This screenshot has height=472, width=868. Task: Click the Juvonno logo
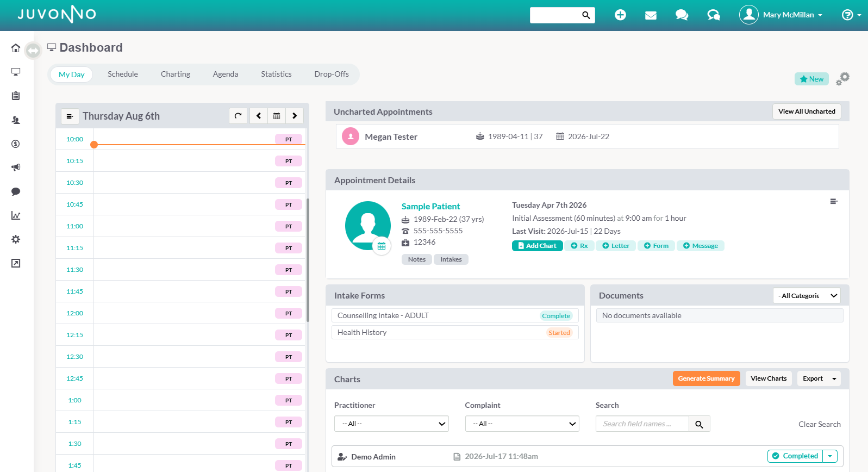pyautogui.click(x=57, y=14)
